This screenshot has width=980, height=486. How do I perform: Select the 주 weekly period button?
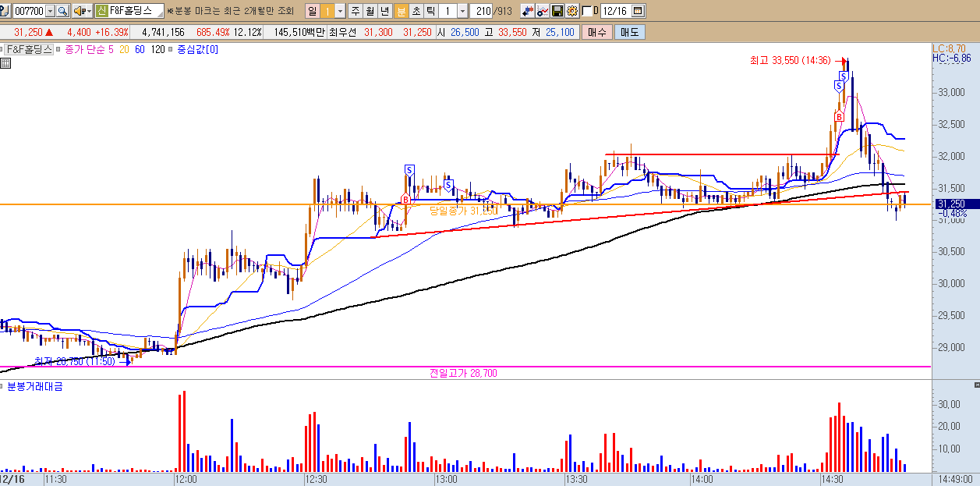click(x=356, y=11)
